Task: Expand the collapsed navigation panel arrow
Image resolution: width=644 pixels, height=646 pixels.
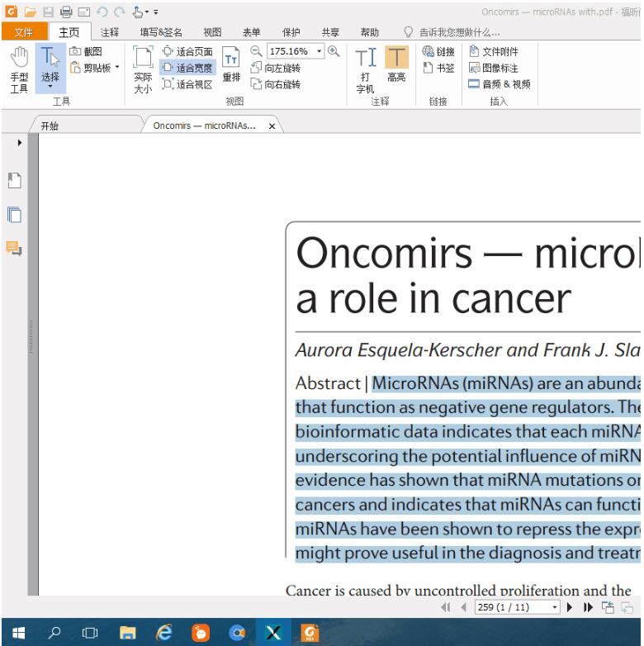Action: pyautogui.click(x=20, y=143)
